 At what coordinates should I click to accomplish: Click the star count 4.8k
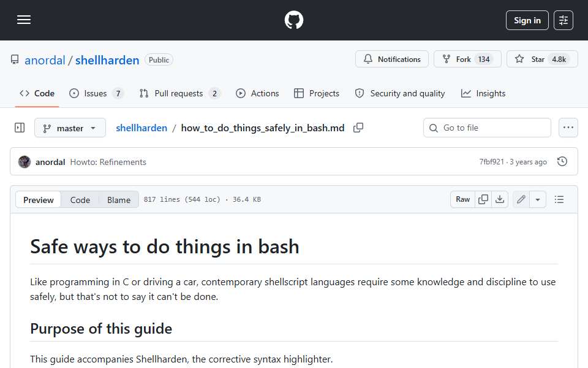tap(559, 59)
